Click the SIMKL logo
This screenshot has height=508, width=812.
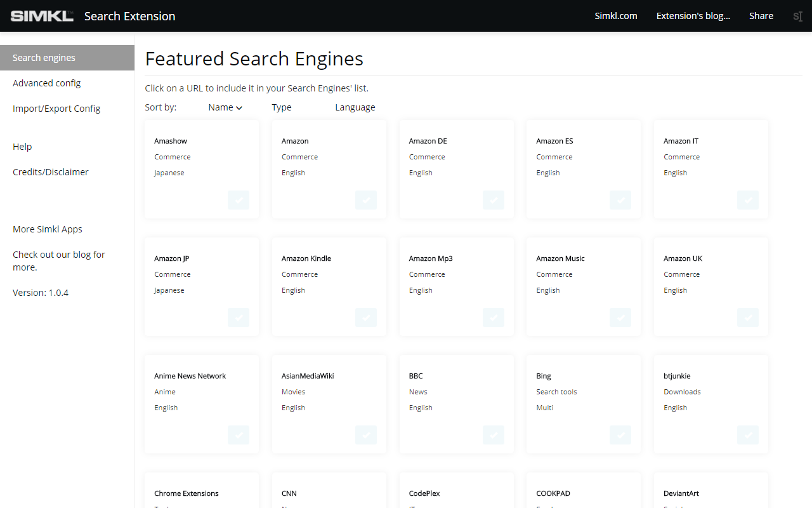click(42, 16)
